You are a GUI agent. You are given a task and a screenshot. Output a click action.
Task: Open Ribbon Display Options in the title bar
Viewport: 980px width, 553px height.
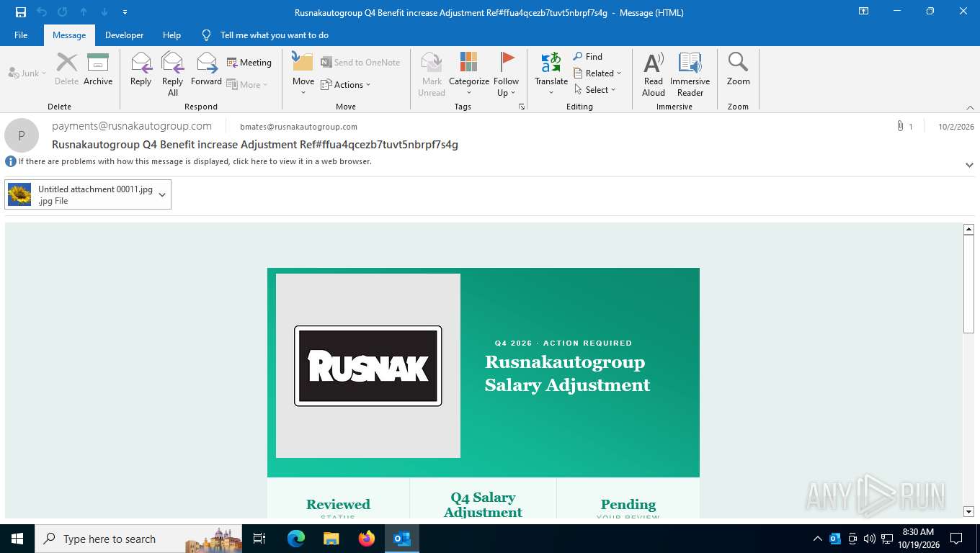pos(863,12)
